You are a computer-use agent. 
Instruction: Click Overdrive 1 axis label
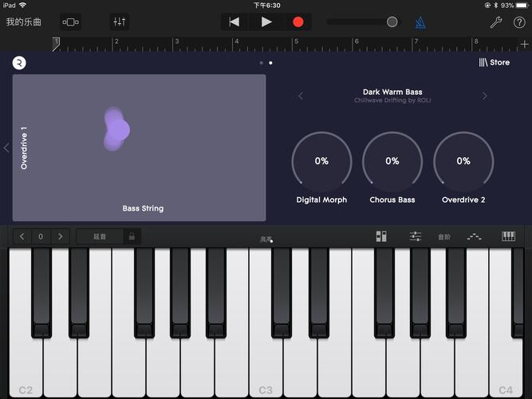coord(24,148)
